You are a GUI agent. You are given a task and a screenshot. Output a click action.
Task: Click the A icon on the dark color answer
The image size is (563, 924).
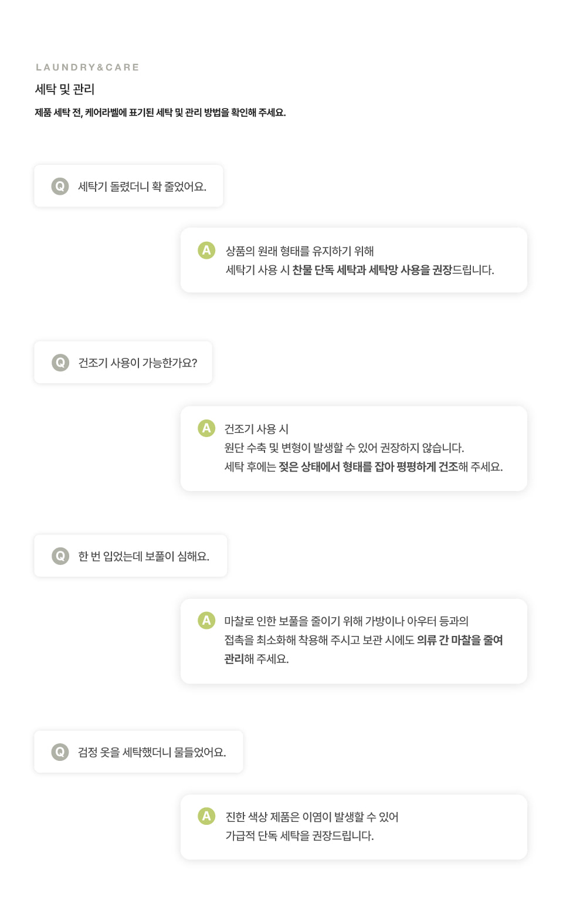point(206,816)
